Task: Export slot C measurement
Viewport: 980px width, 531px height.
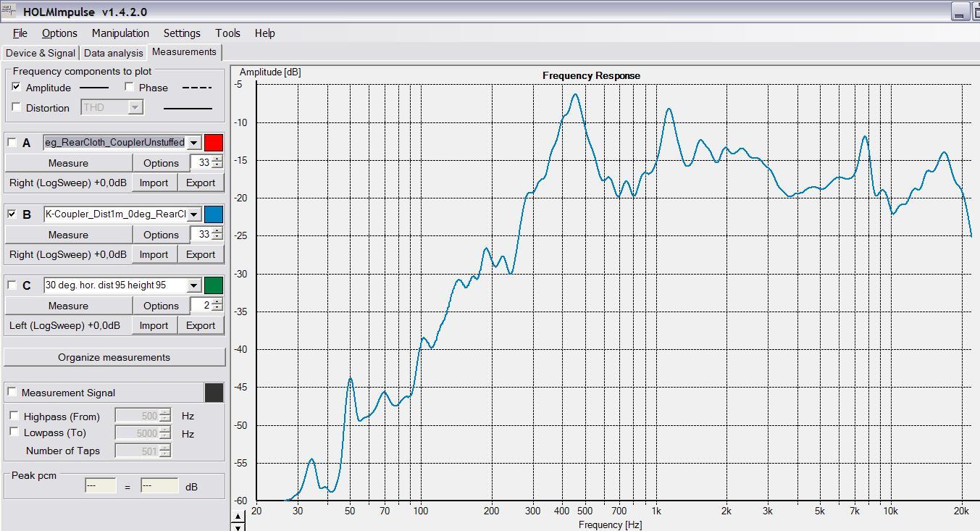Action: click(201, 325)
